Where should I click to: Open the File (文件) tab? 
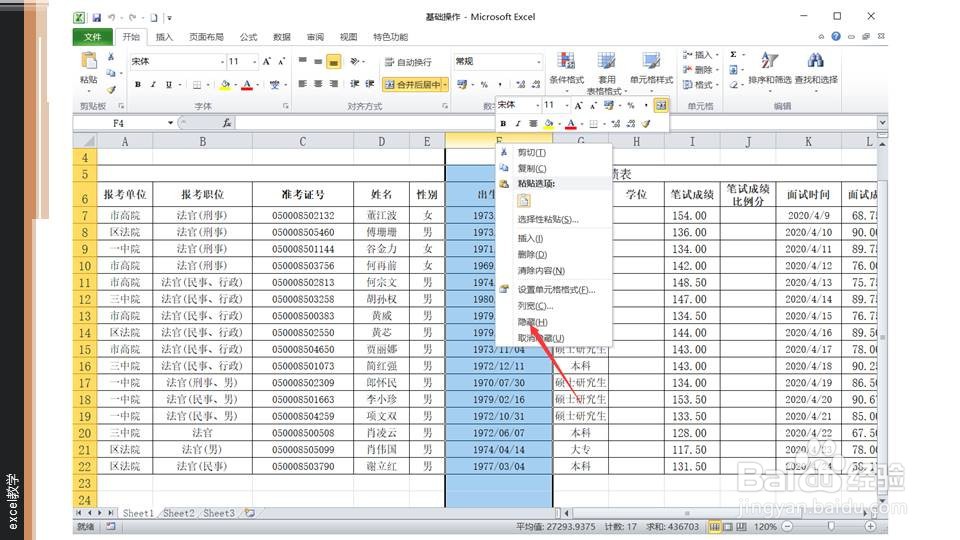92,37
